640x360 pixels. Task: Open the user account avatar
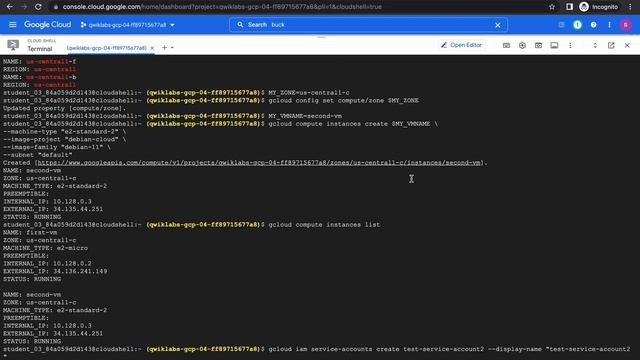[x=625, y=25]
